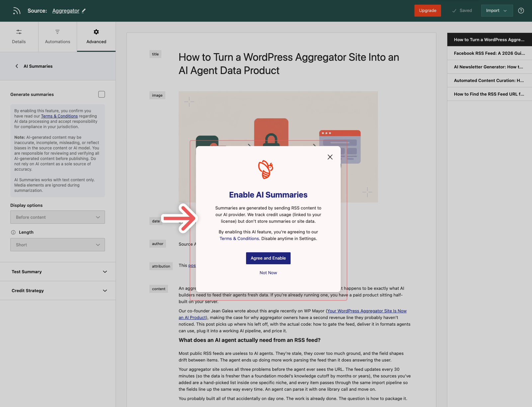Select 'Automated Content Curation: H...' item
The image size is (532, 407).
(489, 80)
